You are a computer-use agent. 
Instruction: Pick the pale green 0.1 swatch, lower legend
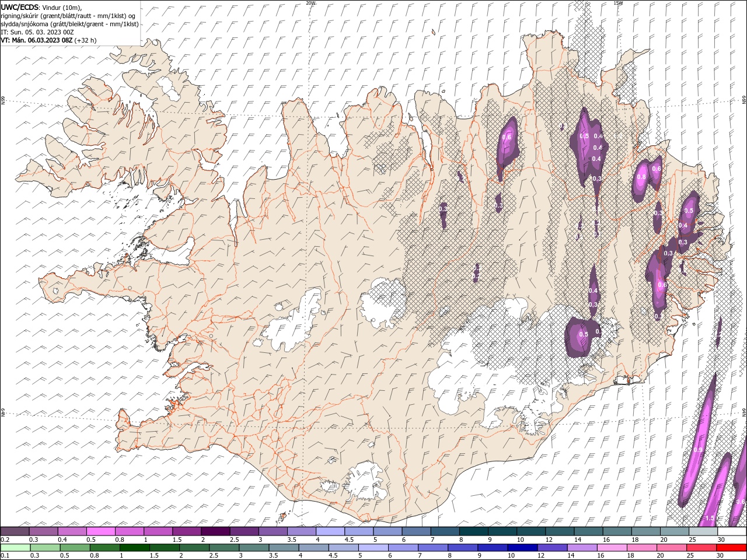click(x=15, y=548)
